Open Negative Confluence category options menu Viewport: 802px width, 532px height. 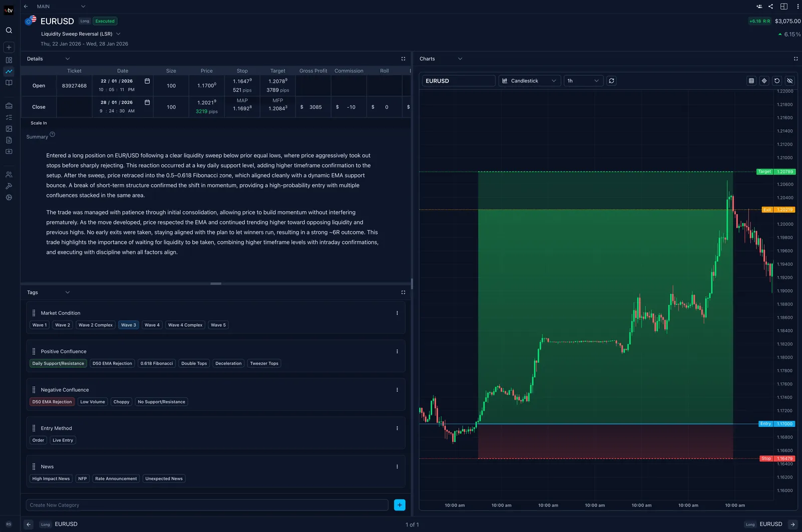[x=397, y=390]
